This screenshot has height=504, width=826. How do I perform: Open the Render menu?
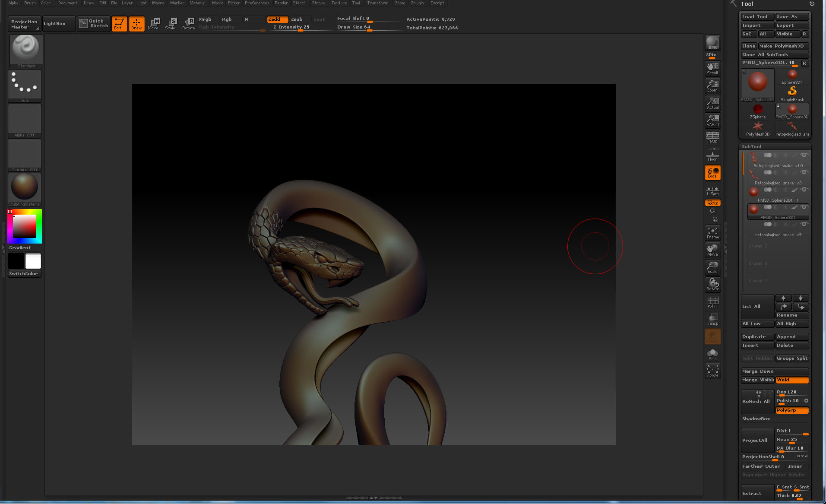(281, 3)
